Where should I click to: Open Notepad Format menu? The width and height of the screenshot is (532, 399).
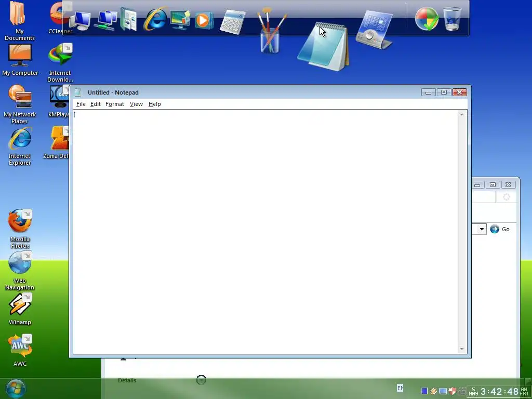click(115, 104)
